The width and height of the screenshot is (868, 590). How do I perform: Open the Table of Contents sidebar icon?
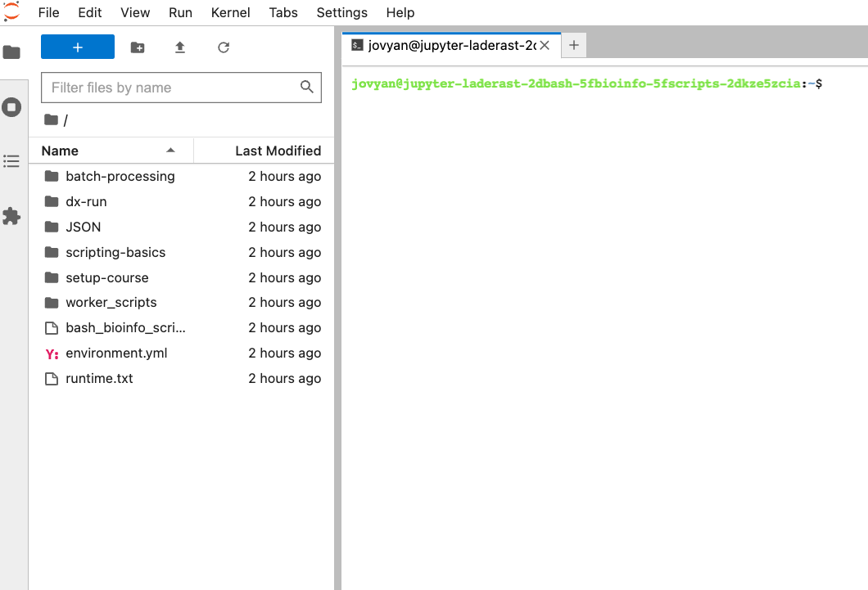11,161
